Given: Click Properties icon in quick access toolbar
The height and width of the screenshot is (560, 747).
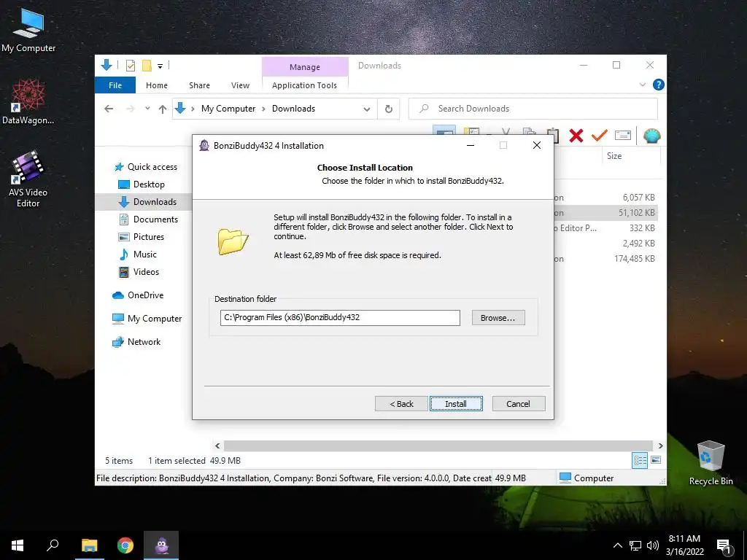Looking at the screenshot, I should [130, 66].
